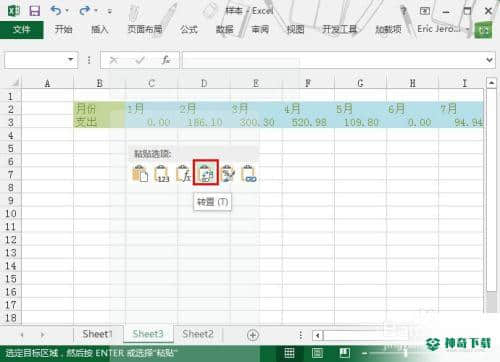Click the zoom out minus button
The width and height of the screenshot is (500, 362).
[x=364, y=353]
